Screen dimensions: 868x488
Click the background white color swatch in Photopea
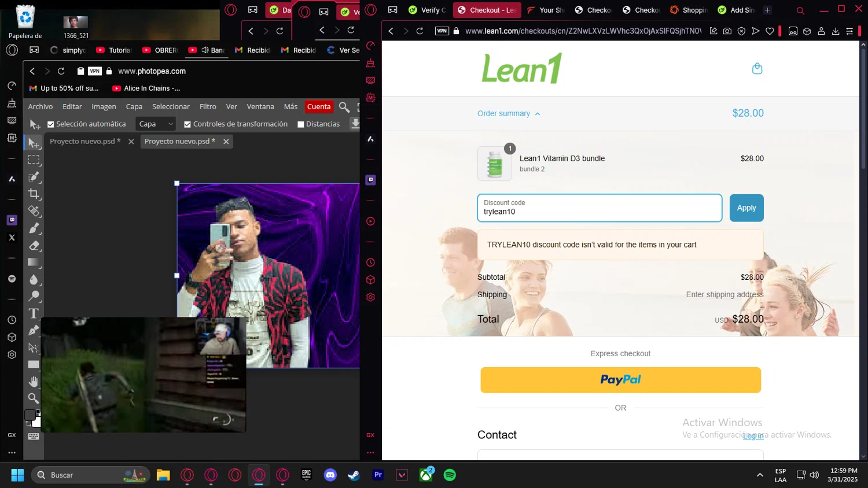(x=37, y=423)
